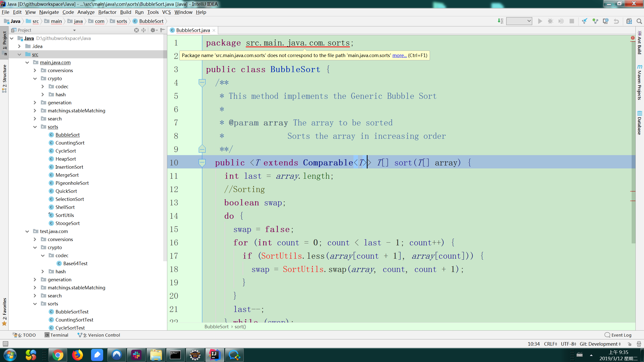Open Show History clock icon

click(606, 21)
